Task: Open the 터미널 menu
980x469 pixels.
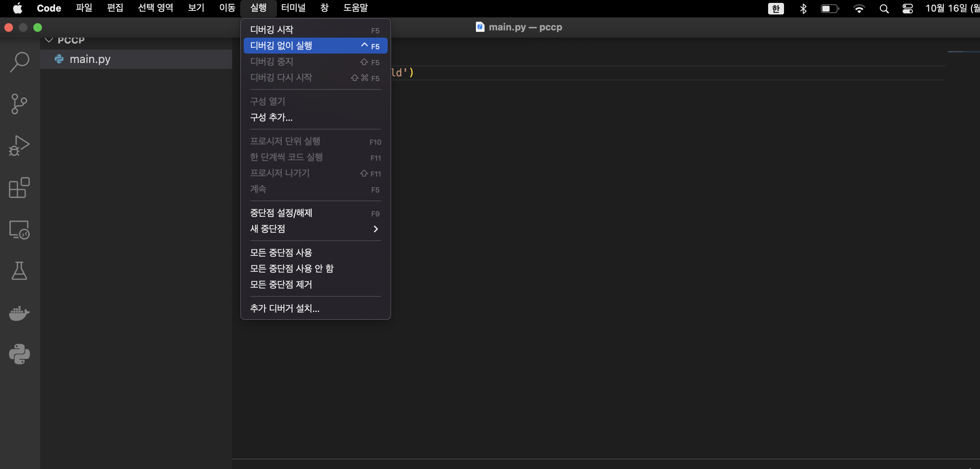Action: tap(293, 8)
